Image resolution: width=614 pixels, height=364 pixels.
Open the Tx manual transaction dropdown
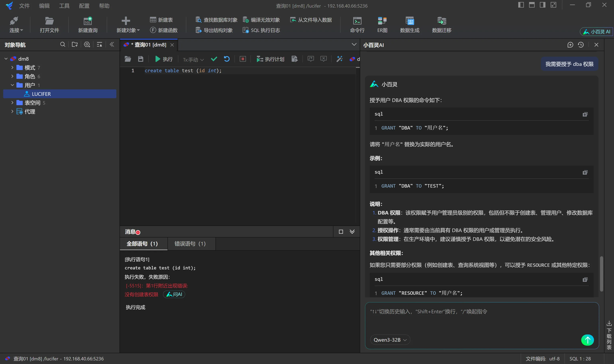(x=193, y=60)
